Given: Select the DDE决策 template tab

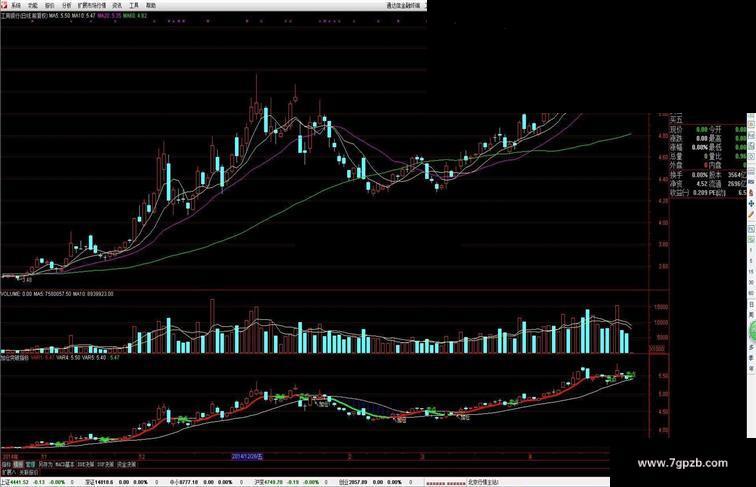Looking at the screenshot, I should [x=86, y=464].
